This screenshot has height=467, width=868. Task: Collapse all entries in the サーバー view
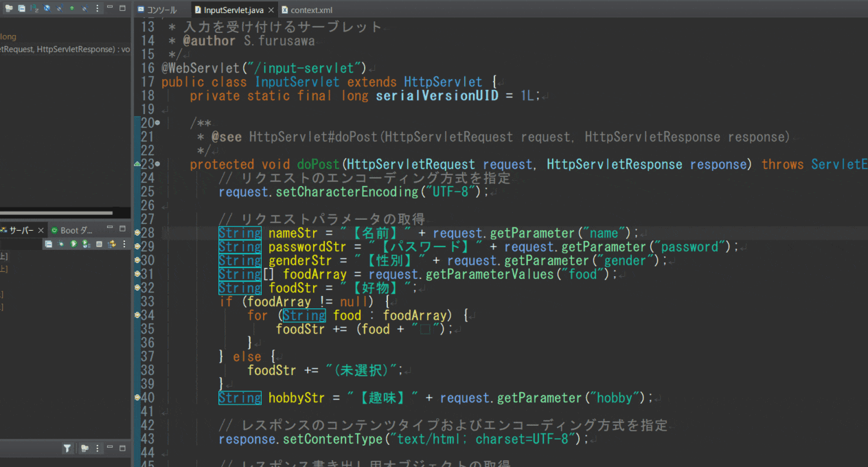pos(49,244)
